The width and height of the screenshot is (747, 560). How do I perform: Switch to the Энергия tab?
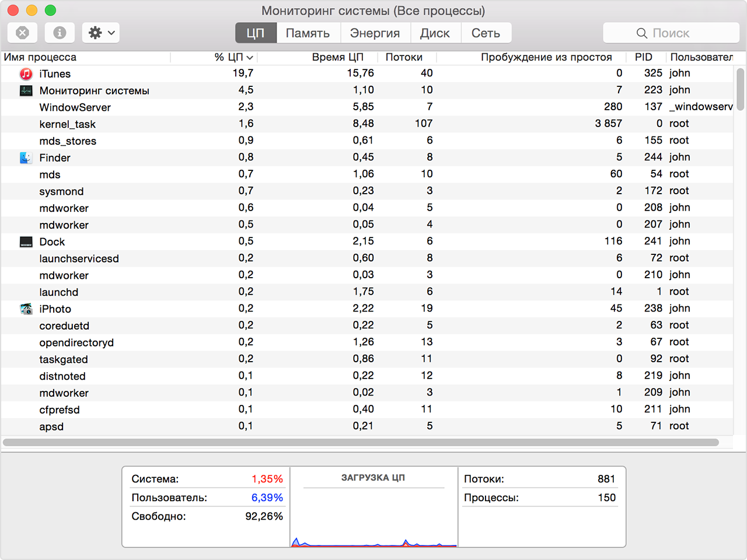click(375, 33)
